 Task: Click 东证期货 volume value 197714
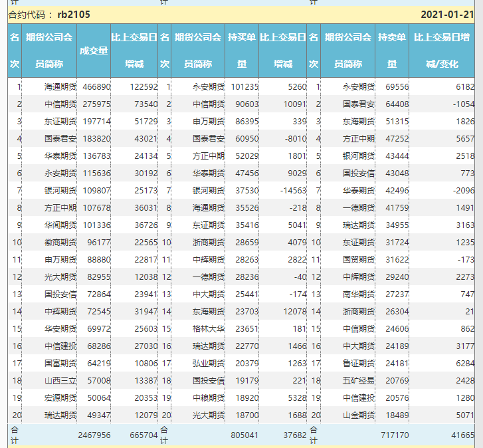[96, 122]
